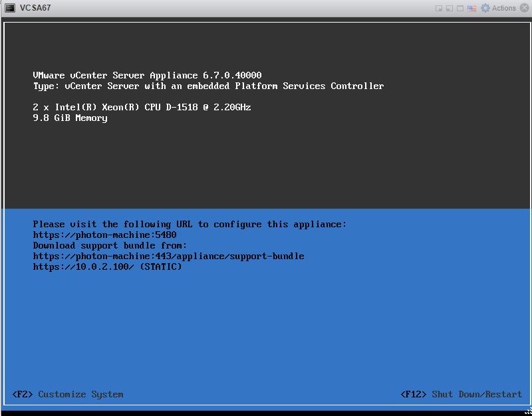Select the smallest console size icon
The image size is (532, 416).
439,9
